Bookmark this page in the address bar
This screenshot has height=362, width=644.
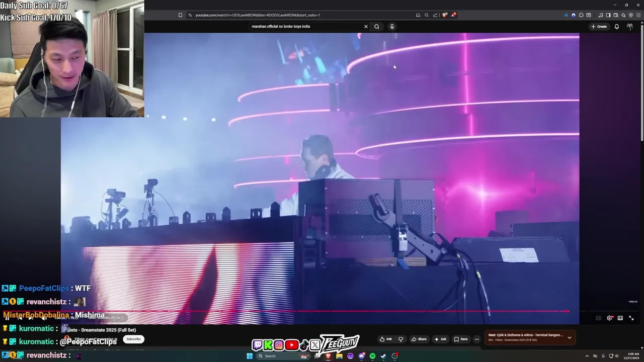coord(180,15)
